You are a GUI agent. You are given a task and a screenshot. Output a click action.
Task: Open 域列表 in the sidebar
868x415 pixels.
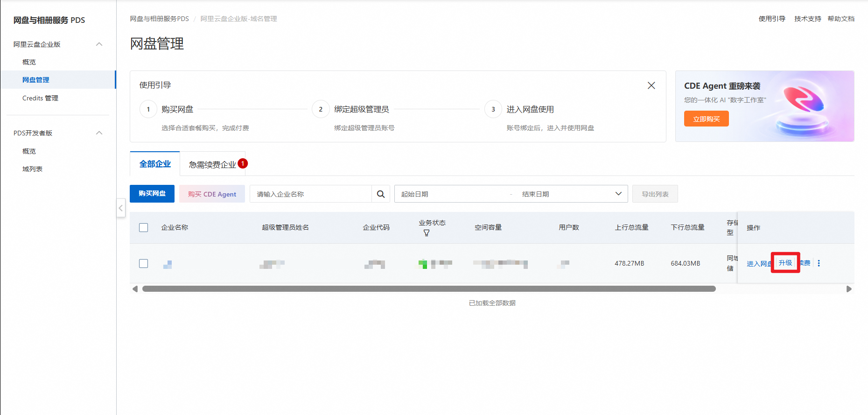32,169
